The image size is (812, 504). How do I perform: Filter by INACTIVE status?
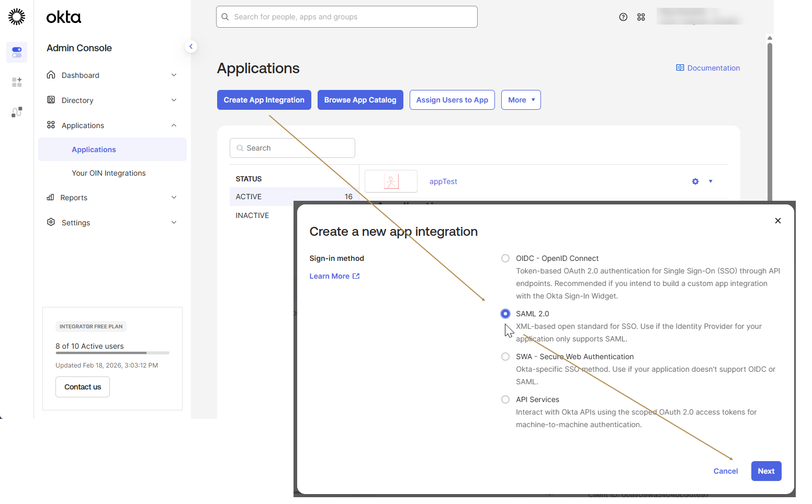coord(252,215)
